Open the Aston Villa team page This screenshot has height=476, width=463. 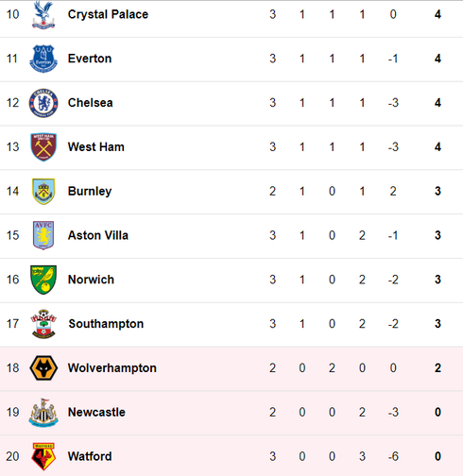(98, 235)
